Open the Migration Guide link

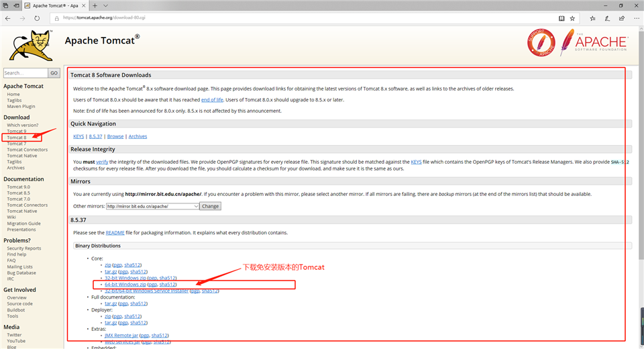[x=24, y=223]
